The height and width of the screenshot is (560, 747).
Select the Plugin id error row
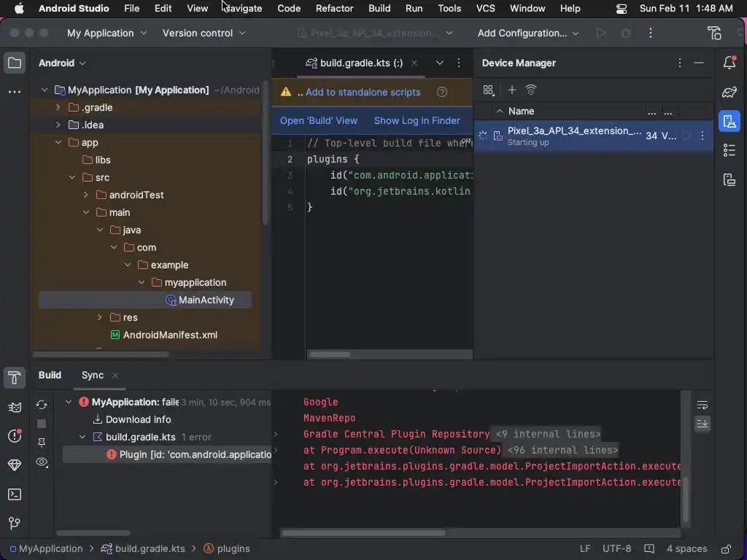(x=167, y=454)
